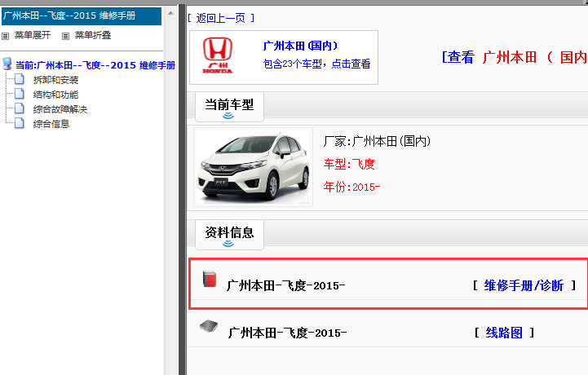The height and width of the screenshot is (375, 588).
Task: Click the computer icon beside 当前:广州本田
Action: click(x=7, y=64)
